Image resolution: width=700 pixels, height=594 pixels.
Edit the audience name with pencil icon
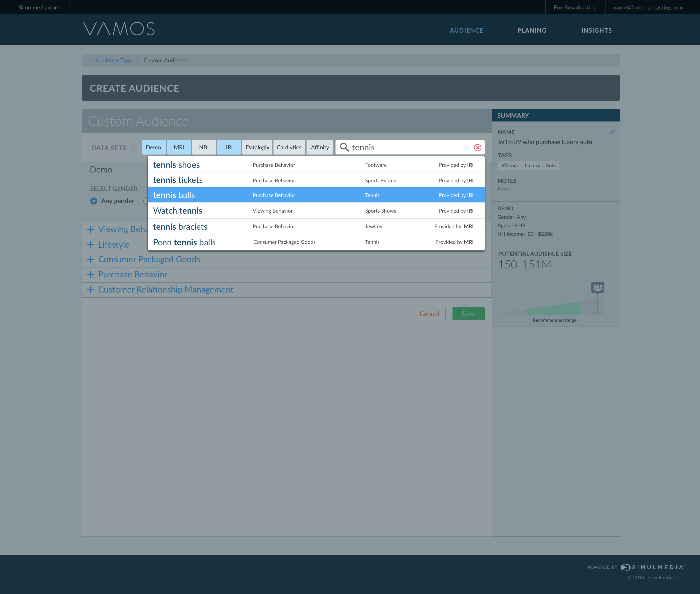point(613,132)
